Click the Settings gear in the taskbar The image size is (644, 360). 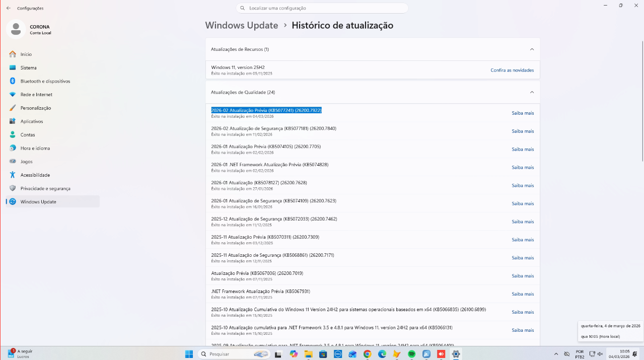(456, 354)
